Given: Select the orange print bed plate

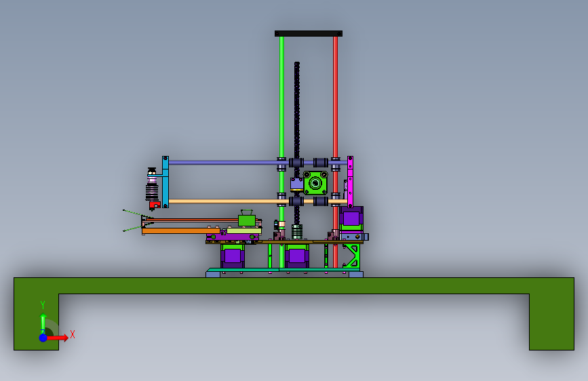Looking at the screenshot, I should click(x=181, y=230).
